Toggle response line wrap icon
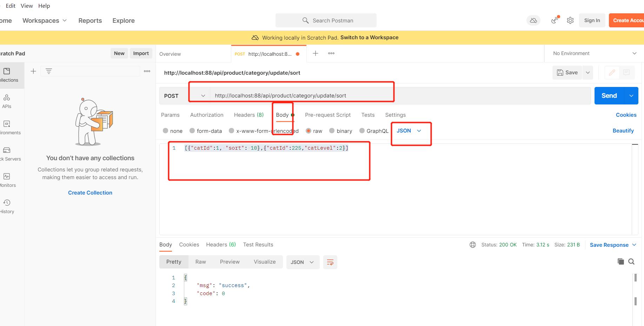644x326 pixels. point(330,262)
